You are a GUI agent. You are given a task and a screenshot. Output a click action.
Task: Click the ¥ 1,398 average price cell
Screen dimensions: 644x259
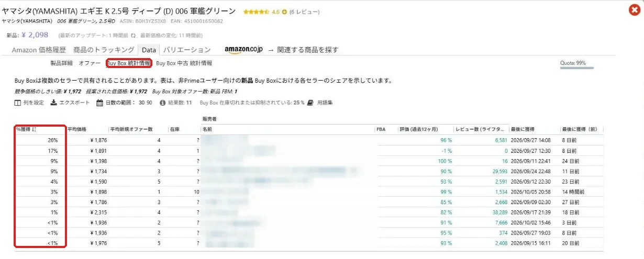point(98,161)
